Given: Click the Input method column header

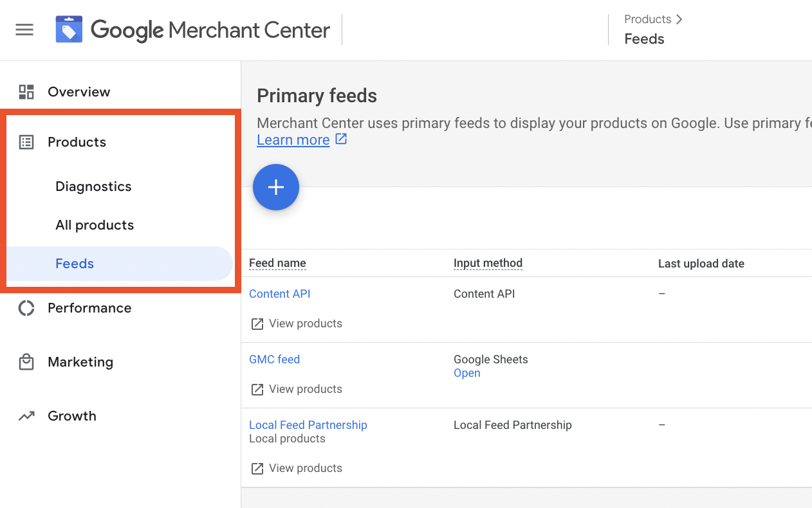Looking at the screenshot, I should [x=488, y=263].
